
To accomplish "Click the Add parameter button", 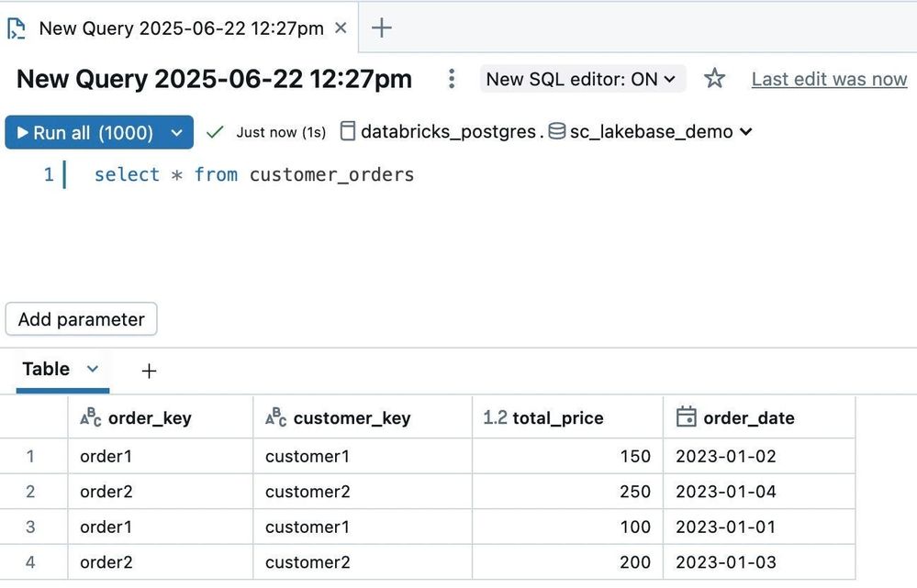I will tap(81, 319).
